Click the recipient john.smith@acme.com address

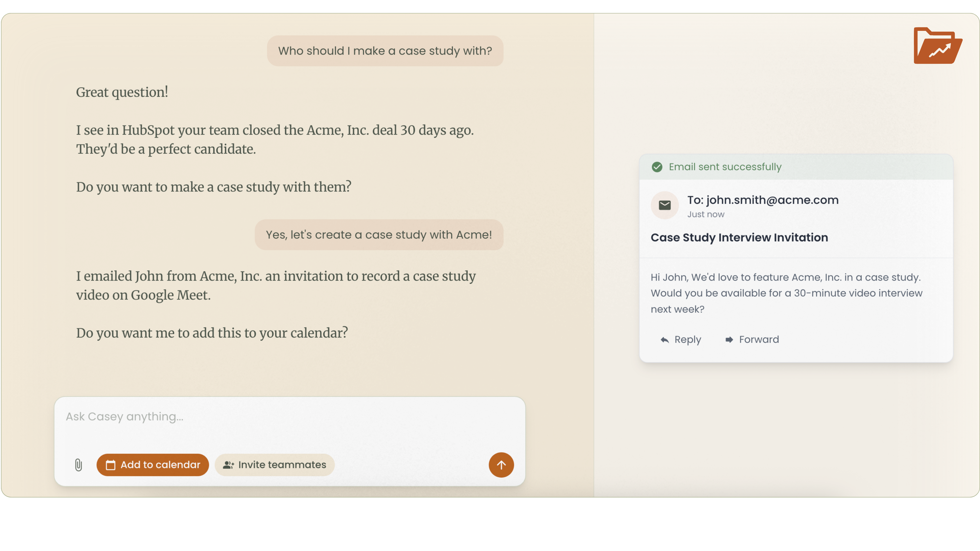772,200
